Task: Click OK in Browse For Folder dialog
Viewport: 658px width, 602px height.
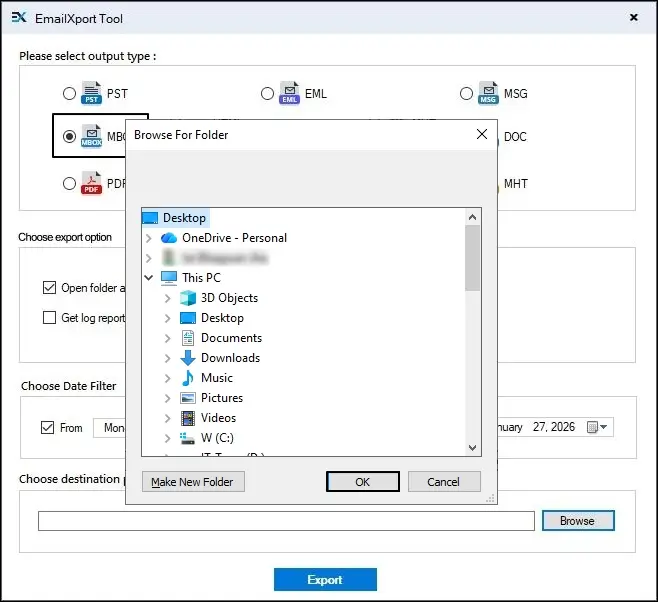Action: [x=363, y=482]
